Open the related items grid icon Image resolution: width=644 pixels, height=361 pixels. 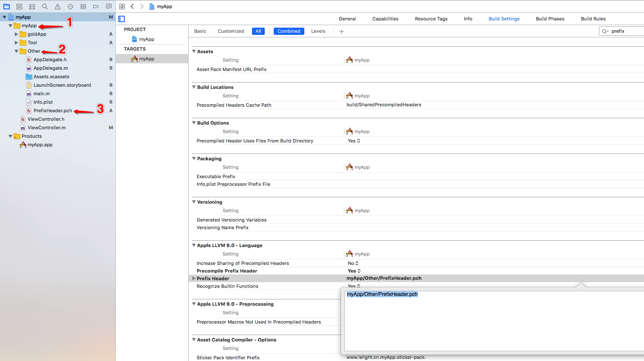click(x=122, y=6)
